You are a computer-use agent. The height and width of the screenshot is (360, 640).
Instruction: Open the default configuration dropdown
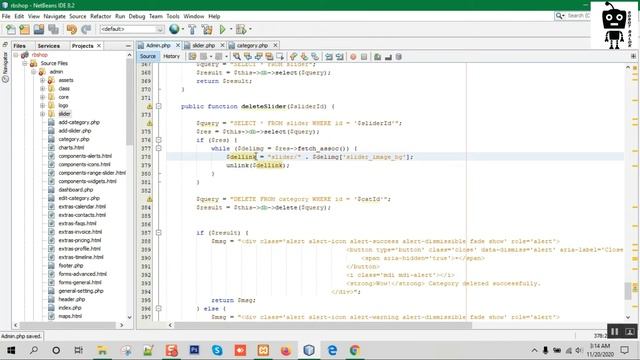[x=131, y=29]
